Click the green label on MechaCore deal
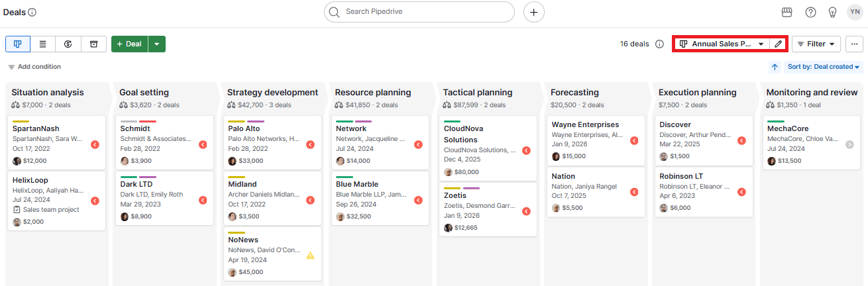868x286 pixels. (x=776, y=121)
